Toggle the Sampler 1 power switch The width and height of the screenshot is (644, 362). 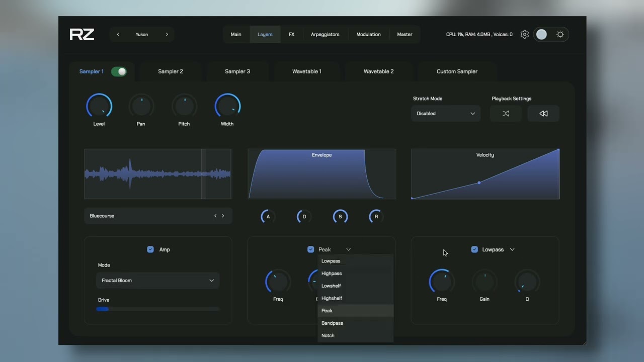point(119,71)
